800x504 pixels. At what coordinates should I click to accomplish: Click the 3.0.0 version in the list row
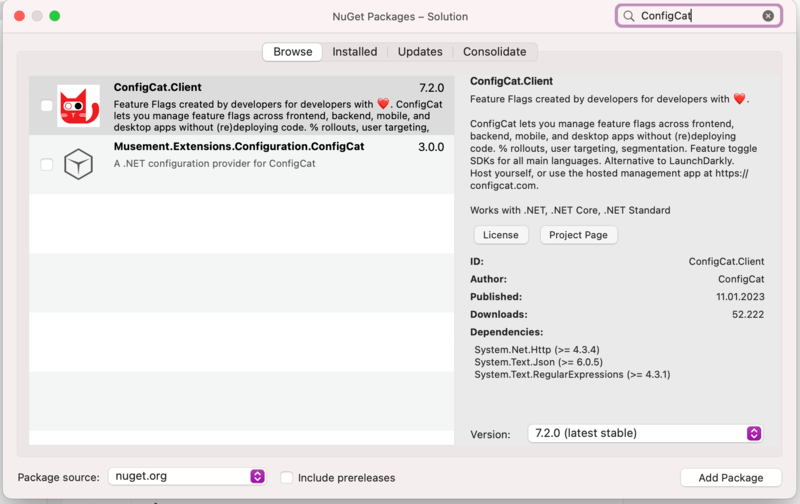[431, 147]
